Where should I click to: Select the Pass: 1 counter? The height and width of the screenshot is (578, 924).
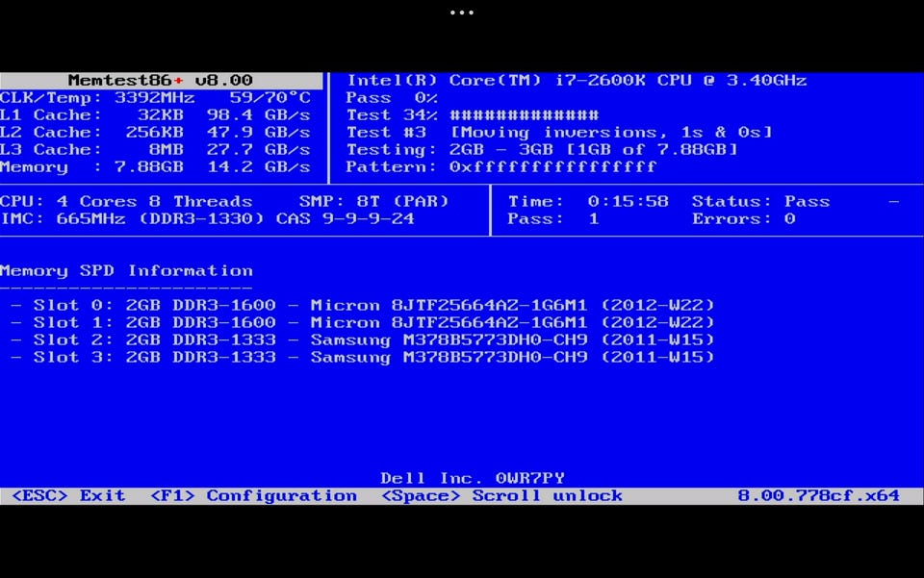click(553, 219)
